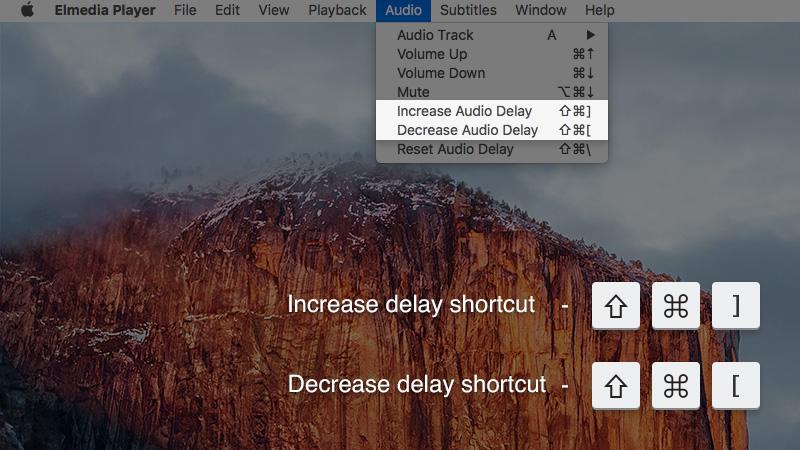Open the Help menu
This screenshot has width=800, height=450.
[599, 10]
